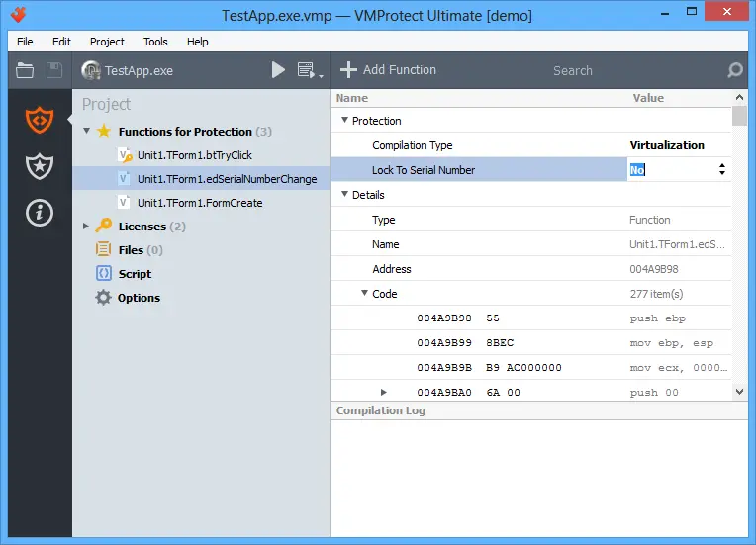Screen dimensions: 756x545
Task: Open the File menu
Action: (x=25, y=42)
